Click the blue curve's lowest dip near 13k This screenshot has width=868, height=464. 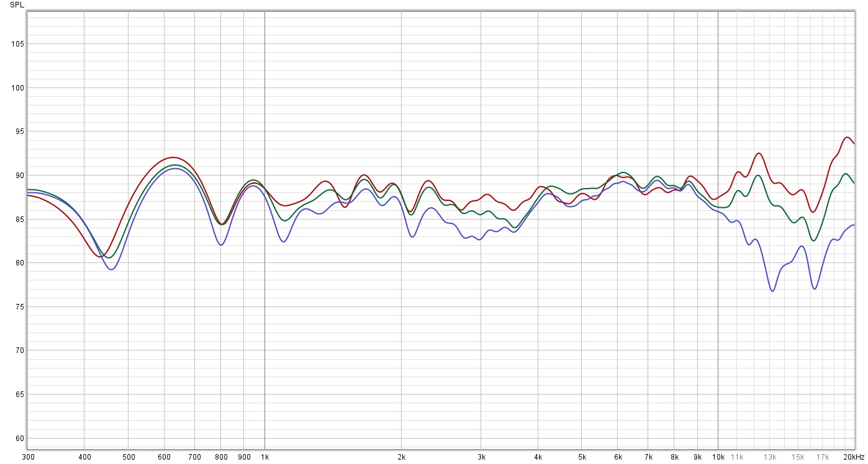[772, 291]
